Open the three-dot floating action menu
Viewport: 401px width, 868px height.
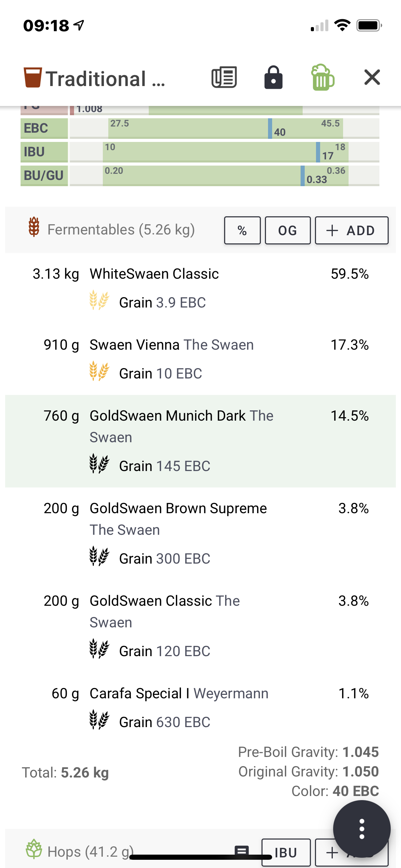pos(362,829)
